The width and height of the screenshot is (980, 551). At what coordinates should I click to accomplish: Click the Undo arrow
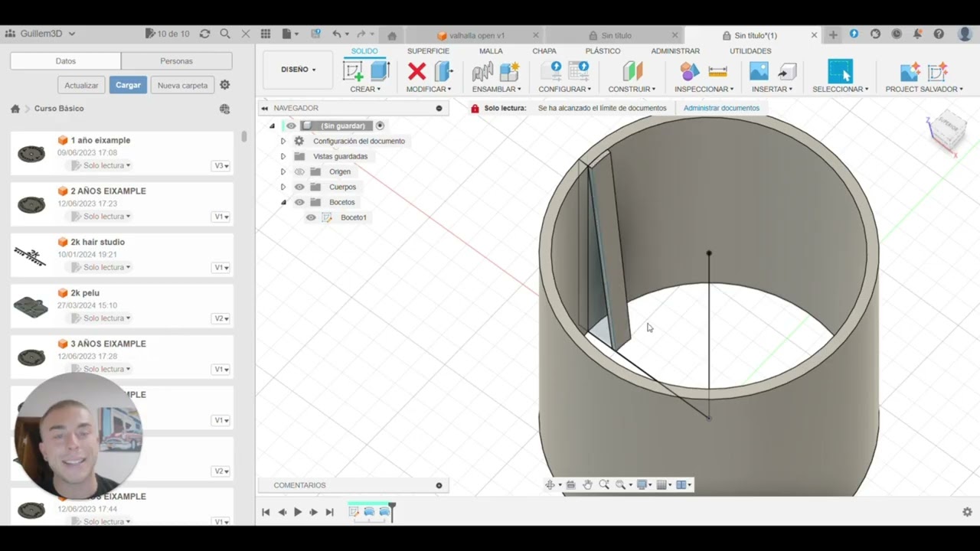tap(337, 34)
